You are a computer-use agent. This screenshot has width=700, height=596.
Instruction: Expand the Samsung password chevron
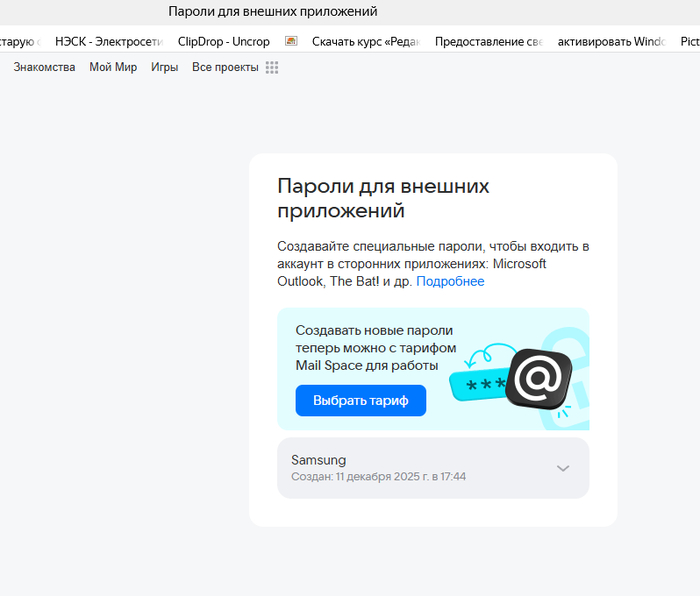(x=563, y=468)
